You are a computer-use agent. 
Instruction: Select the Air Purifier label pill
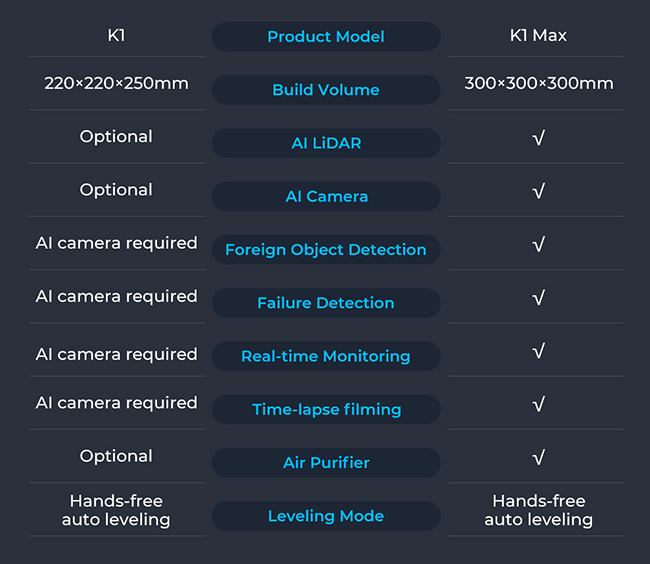point(326,462)
